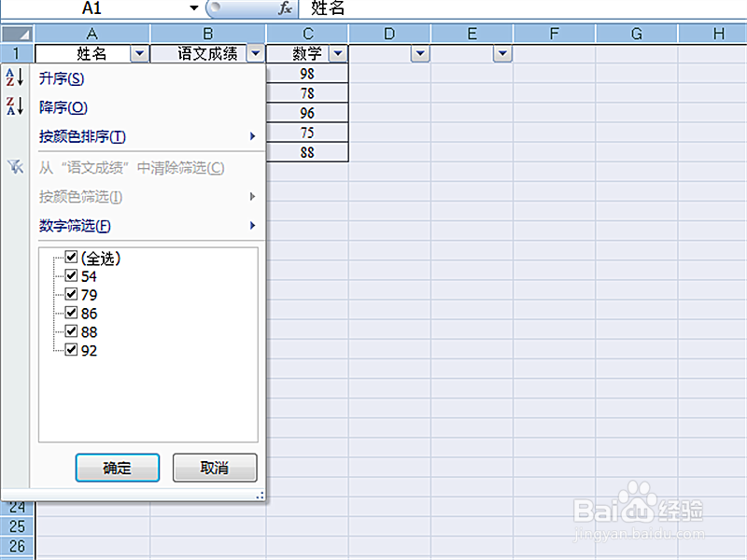
Task: Uncheck the 88 filter checkbox
Action: (x=71, y=331)
